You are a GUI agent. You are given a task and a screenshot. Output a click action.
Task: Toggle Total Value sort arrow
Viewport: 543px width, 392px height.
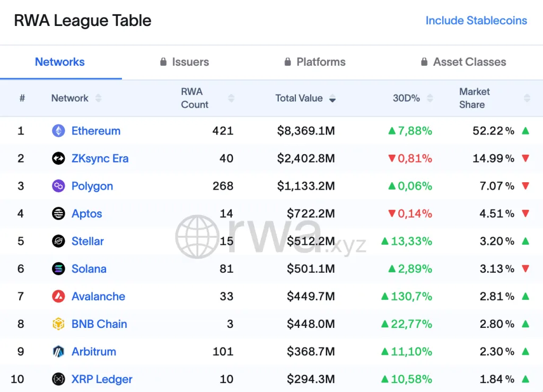pyautogui.click(x=332, y=98)
